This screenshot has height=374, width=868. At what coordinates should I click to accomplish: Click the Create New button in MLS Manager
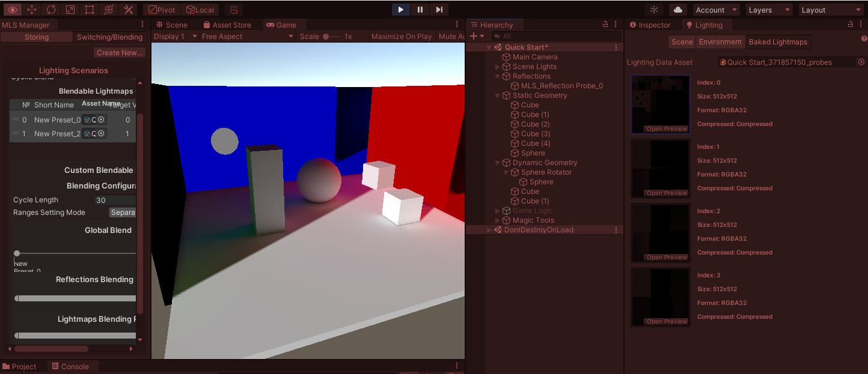(119, 52)
